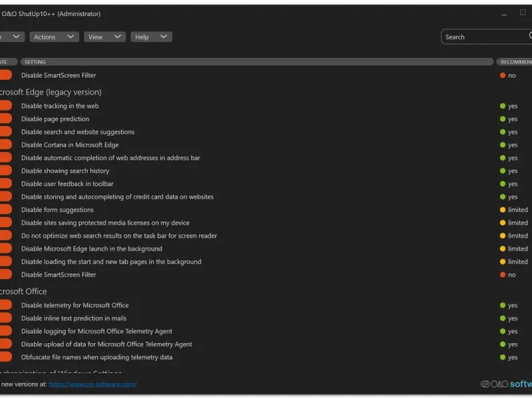
Task: Toggle Disable form suggestions switch
Action: [5, 209]
